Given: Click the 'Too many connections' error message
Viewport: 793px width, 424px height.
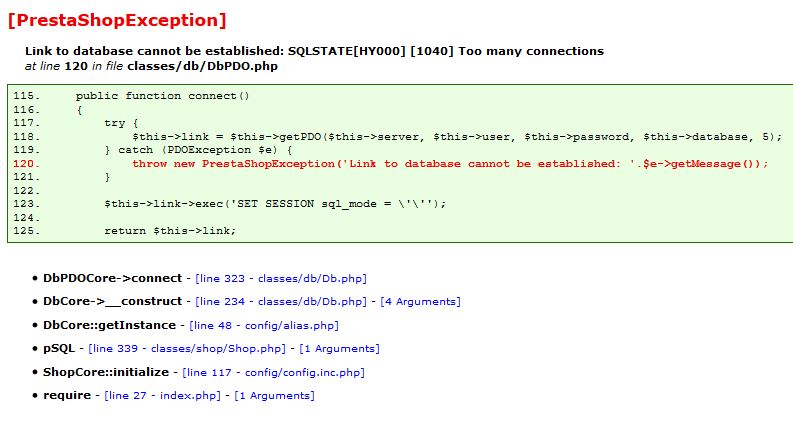Looking at the screenshot, I should coord(531,51).
